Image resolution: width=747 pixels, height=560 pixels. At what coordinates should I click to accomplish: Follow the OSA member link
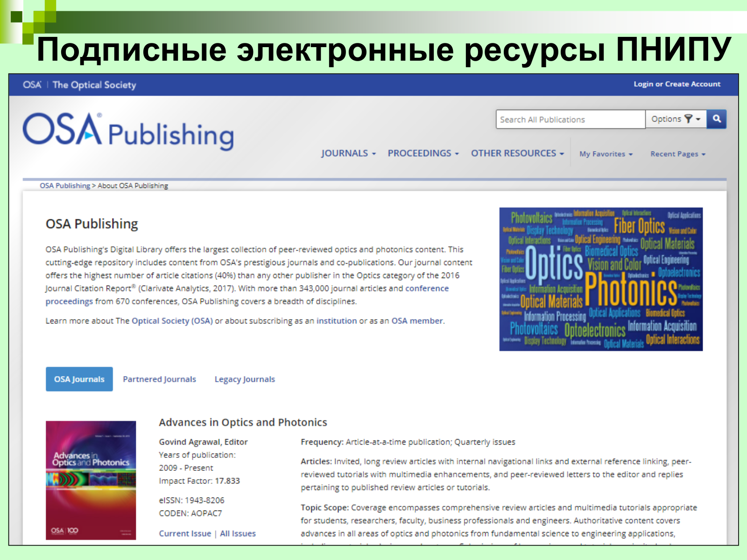pyautogui.click(x=417, y=321)
